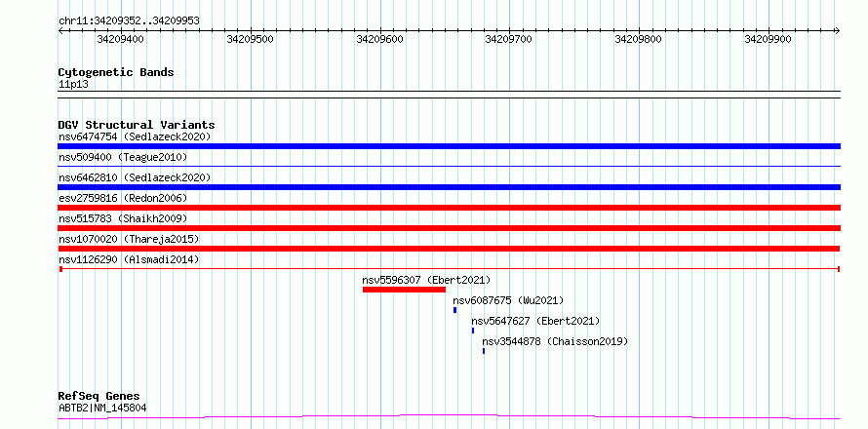
Task: Click ruler position 34209900
Action: [768, 39]
